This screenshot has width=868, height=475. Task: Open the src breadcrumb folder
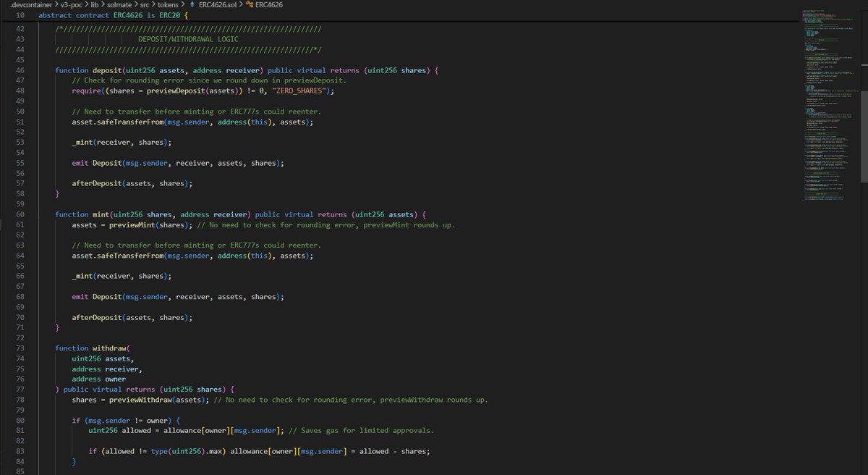point(146,4)
